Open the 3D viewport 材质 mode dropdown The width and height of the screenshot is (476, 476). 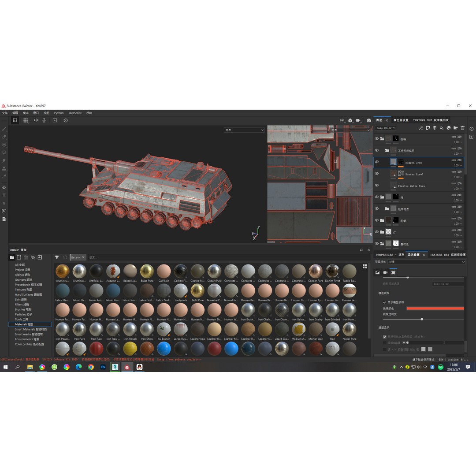point(244,130)
